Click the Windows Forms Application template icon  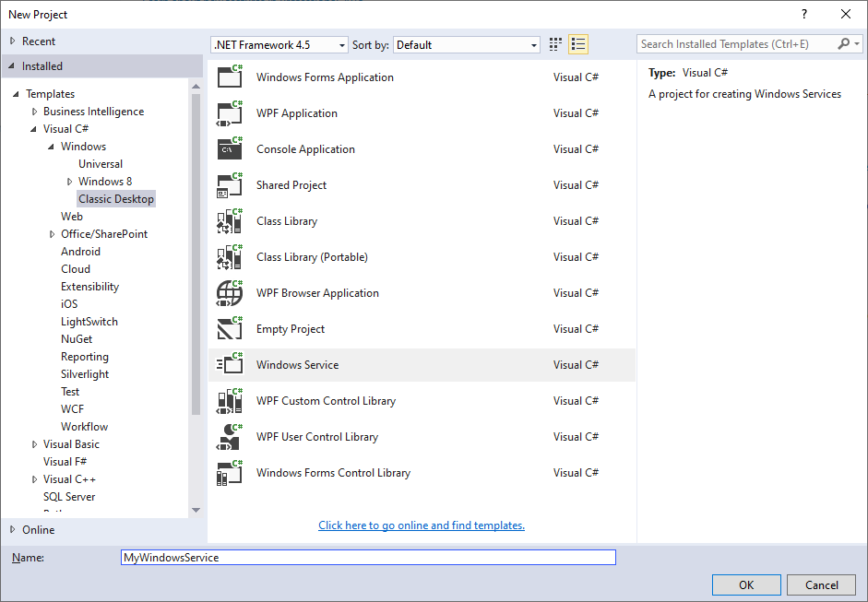coord(230,77)
